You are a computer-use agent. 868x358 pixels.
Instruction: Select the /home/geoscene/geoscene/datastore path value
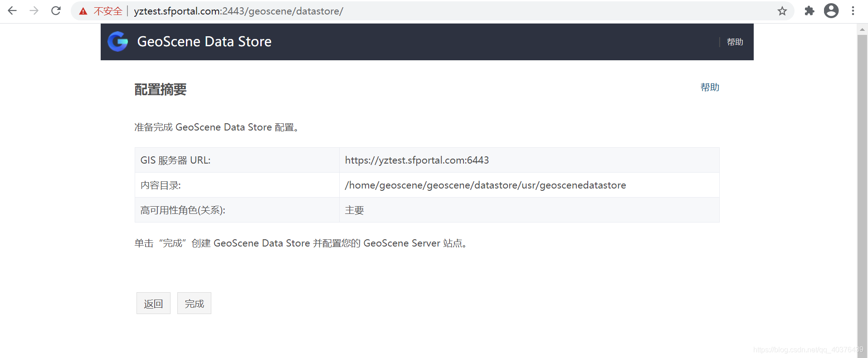point(485,185)
